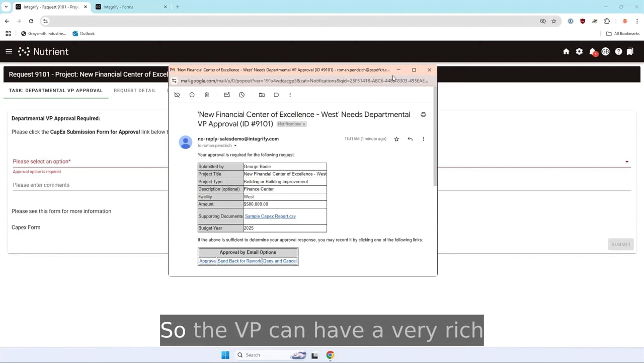The height and width of the screenshot is (363, 644).
Task: Bookmark this page with star icon
Action: (554, 21)
